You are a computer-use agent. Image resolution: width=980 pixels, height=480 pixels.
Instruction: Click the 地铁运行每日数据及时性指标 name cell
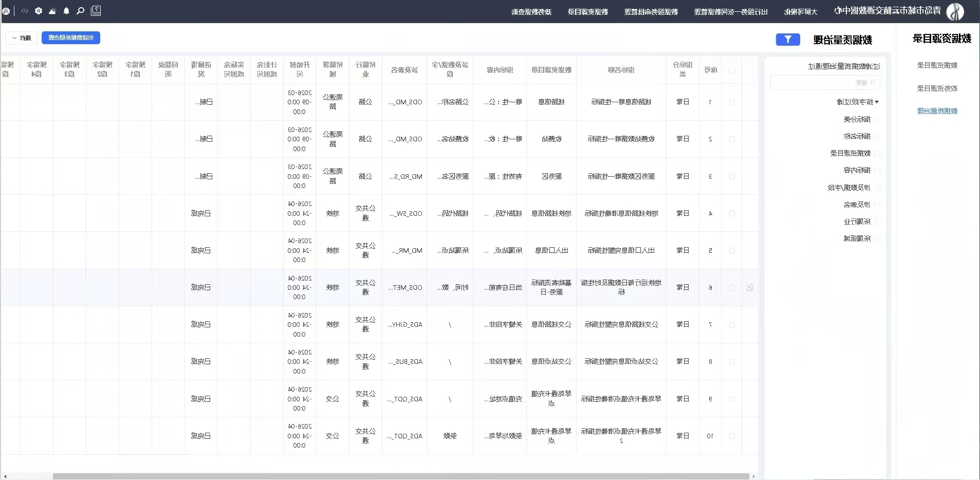(x=621, y=287)
